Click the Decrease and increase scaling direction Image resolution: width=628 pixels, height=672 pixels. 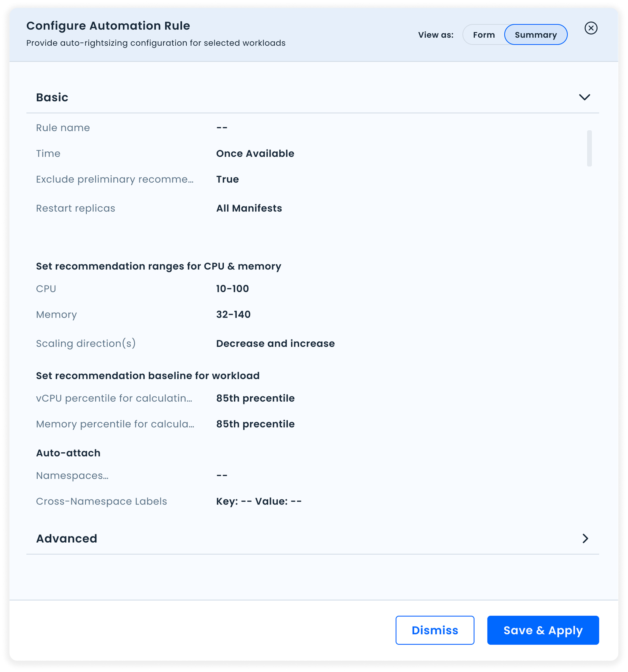click(x=275, y=344)
